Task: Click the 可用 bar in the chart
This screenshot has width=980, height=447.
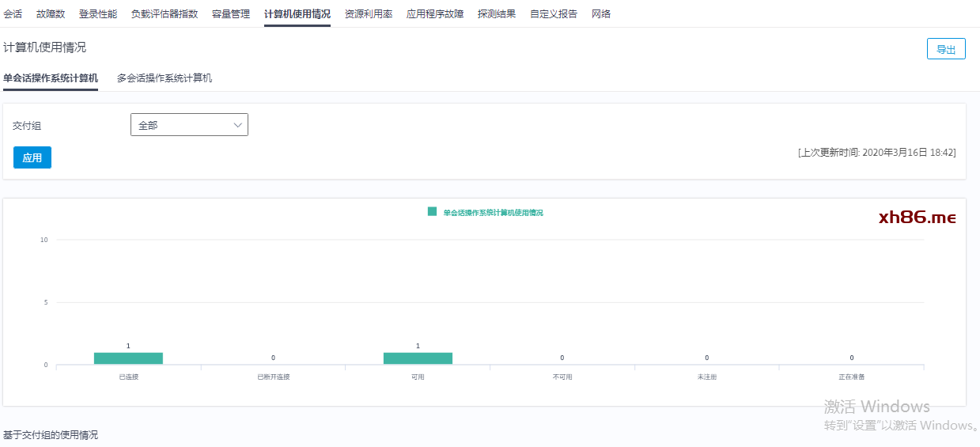Action: (x=418, y=358)
